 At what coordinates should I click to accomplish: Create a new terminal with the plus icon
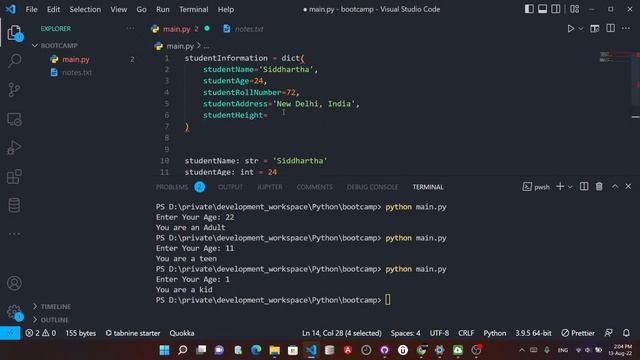coord(560,187)
